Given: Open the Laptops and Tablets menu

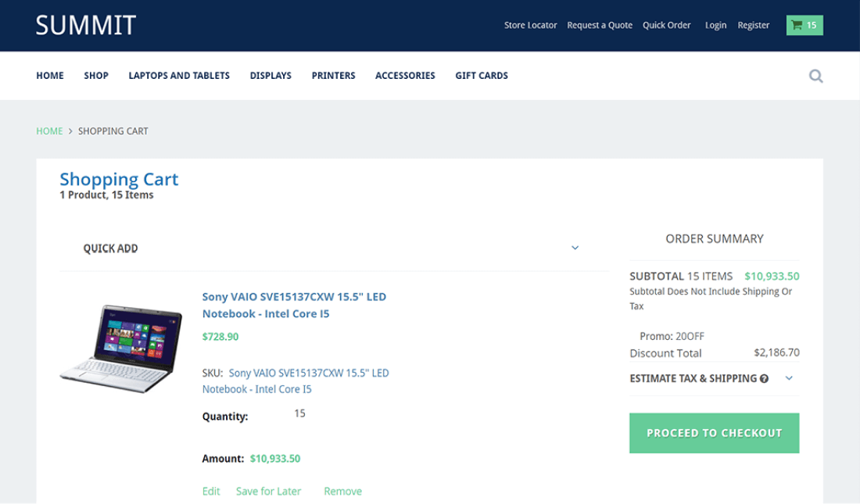Looking at the screenshot, I should (179, 75).
